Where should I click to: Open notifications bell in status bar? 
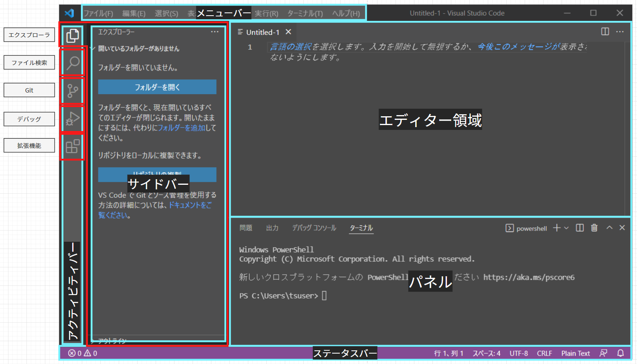621,353
